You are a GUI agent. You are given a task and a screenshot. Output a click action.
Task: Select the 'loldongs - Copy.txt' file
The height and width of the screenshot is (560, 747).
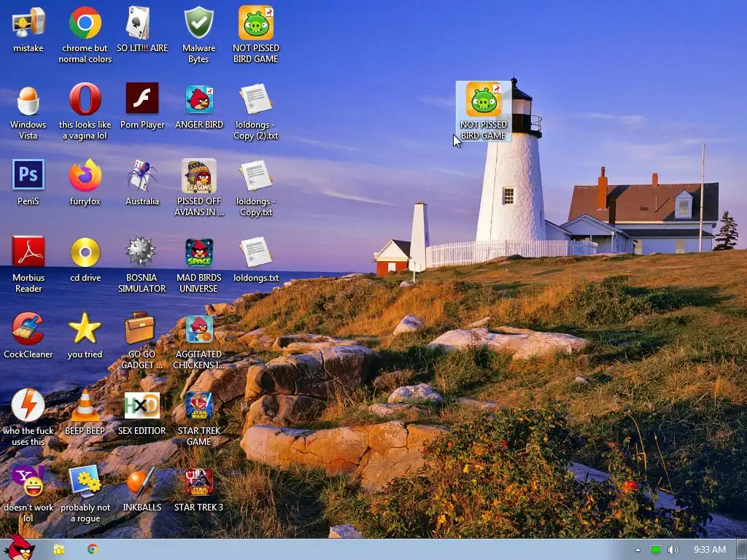(256, 176)
